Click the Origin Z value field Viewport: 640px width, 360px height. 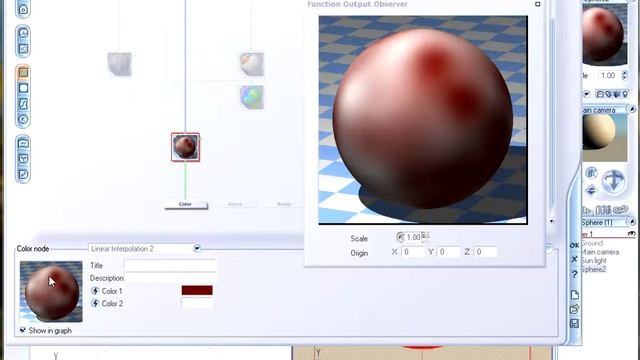[485, 252]
